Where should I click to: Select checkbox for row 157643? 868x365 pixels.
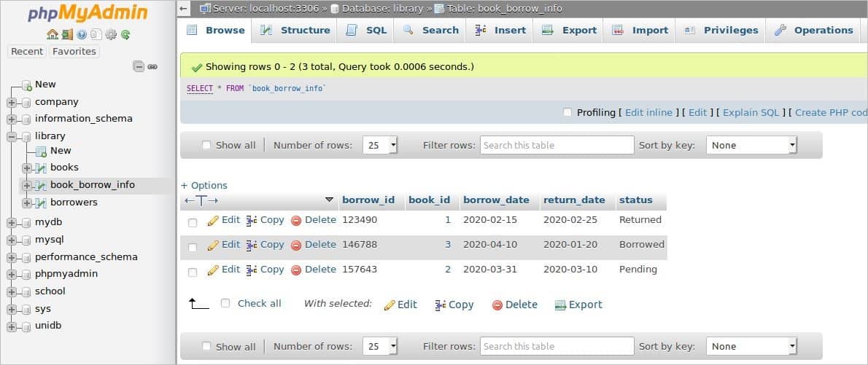(x=192, y=272)
